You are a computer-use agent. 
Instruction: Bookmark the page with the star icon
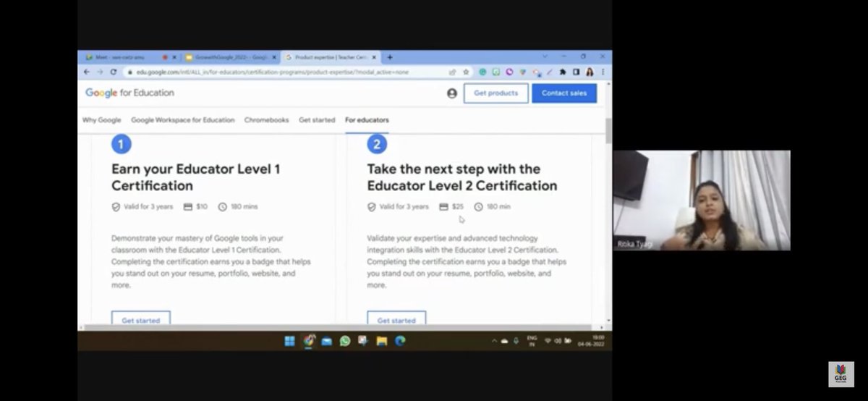(466, 72)
